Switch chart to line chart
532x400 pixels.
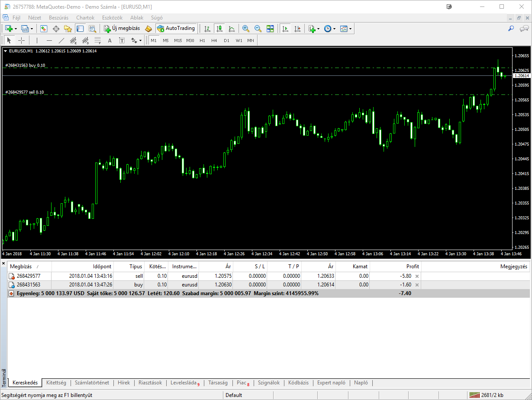tap(232, 29)
